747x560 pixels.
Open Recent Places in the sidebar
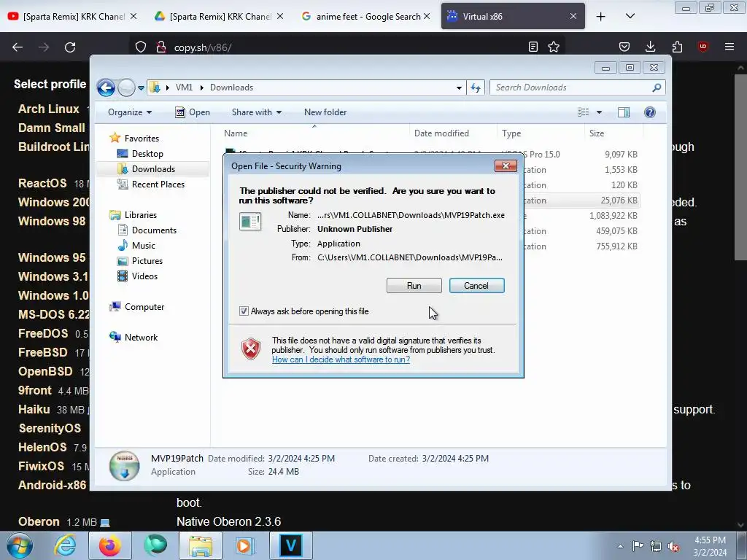(158, 184)
